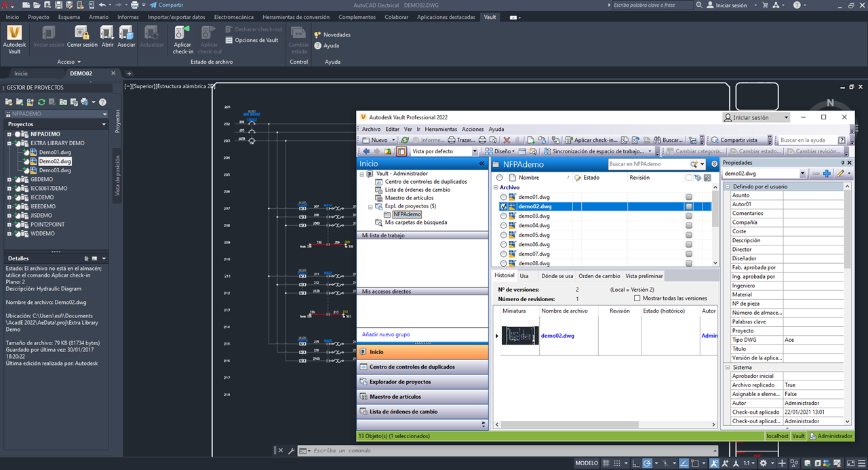Screen dimensions: 868x470
Task: Select the demo07.dwg radio button
Action: (503, 254)
